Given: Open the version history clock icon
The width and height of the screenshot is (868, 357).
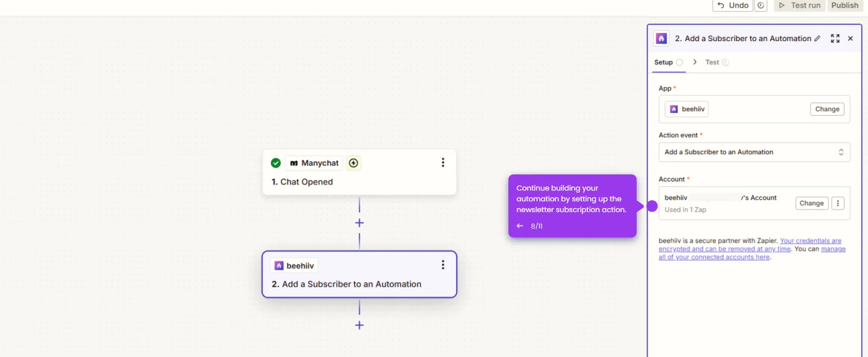Looking at the screenshot, I should pyautogui.click(x=761, y=5).
